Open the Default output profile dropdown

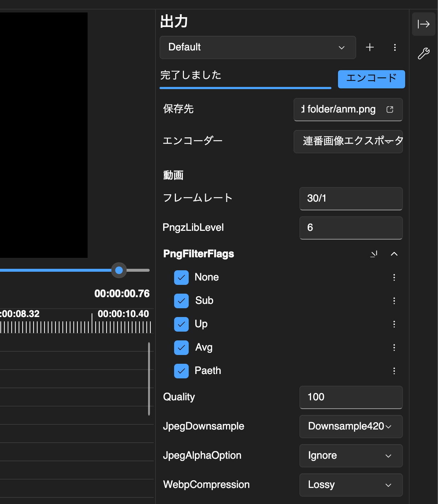click(x=257, y=47)
